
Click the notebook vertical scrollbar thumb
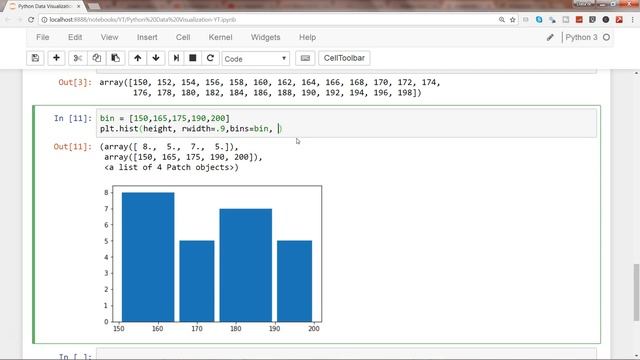[636, 292]
